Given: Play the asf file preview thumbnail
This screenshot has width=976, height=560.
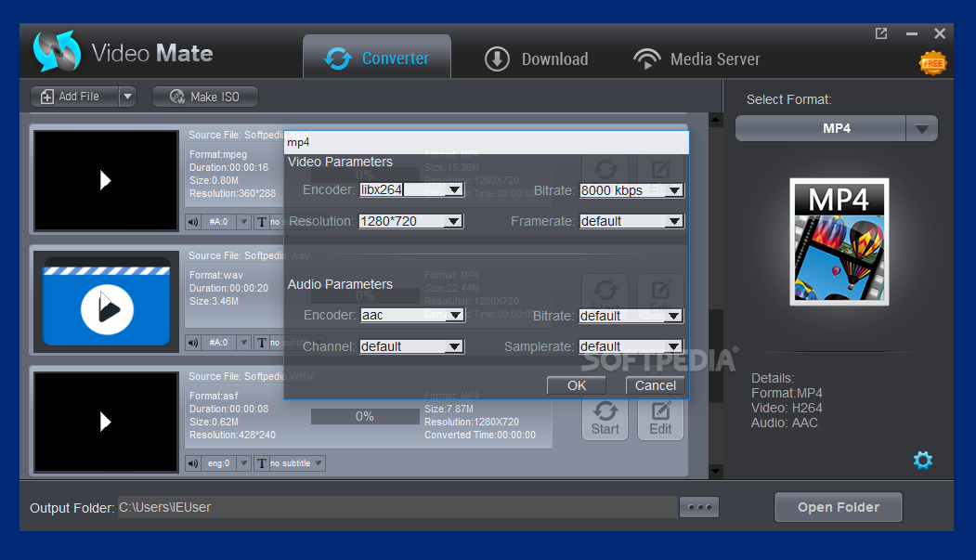Looking at the screenshot, I should [x=106, y=422].
